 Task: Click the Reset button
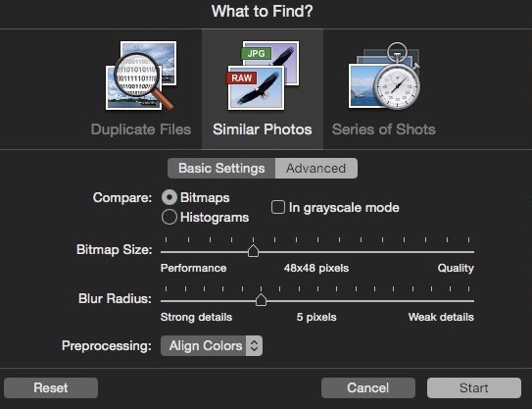point(51,388)
